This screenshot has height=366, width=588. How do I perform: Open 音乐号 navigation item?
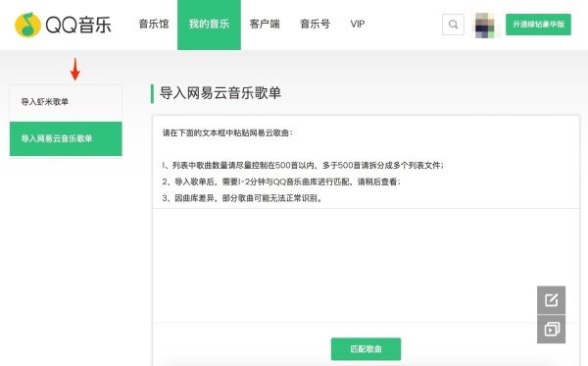(316, 24)
